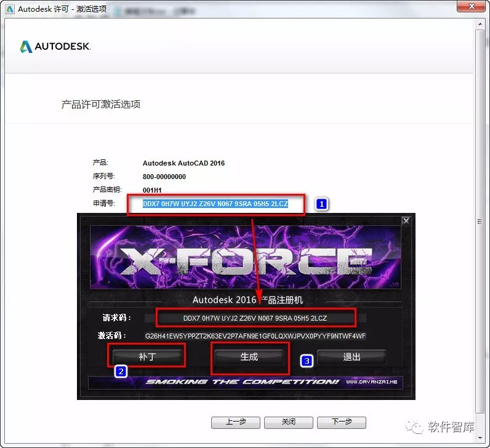Click the 补丁 (Patch) button in X-Force
Image resolution: width=490 pixels, height=448 pixels.
[x=147, y=356]
